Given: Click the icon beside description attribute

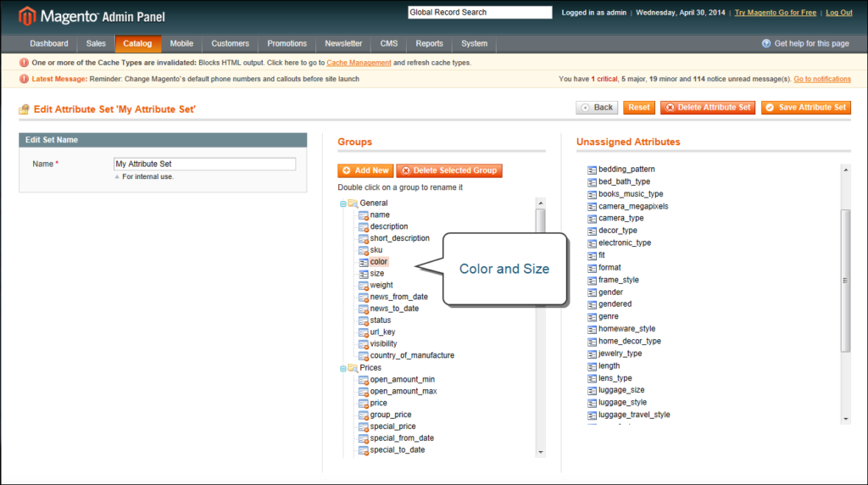Looking at the screenshot, I should point(363,226).
